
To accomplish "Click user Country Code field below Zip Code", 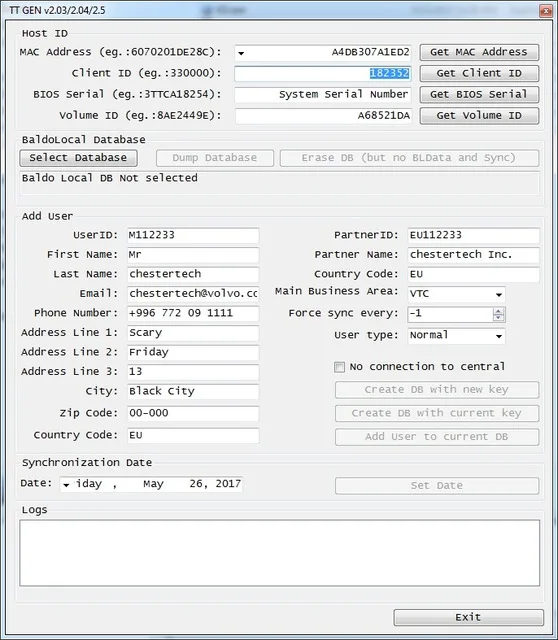I will [x=193, y=436].
